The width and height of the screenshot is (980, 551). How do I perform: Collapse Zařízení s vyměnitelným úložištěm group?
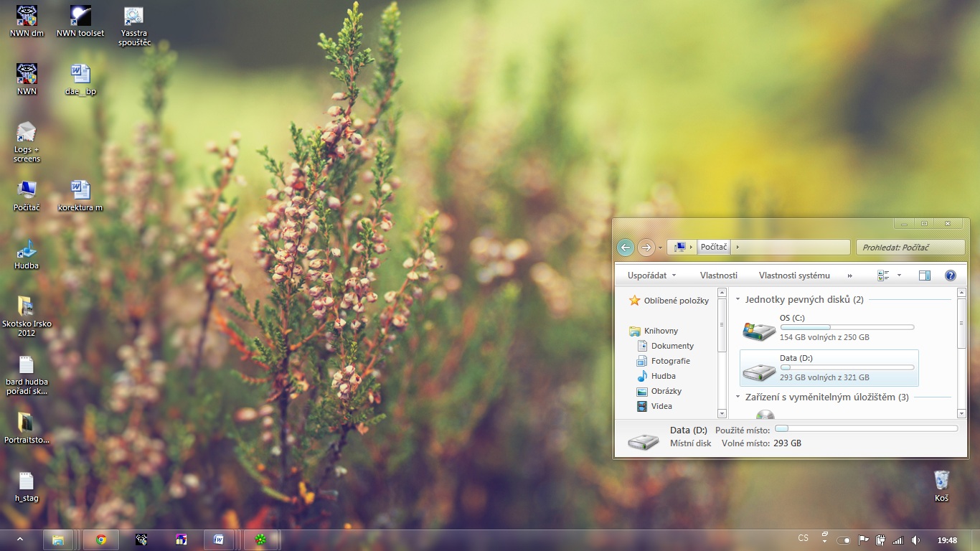click(x=738, y=397)
